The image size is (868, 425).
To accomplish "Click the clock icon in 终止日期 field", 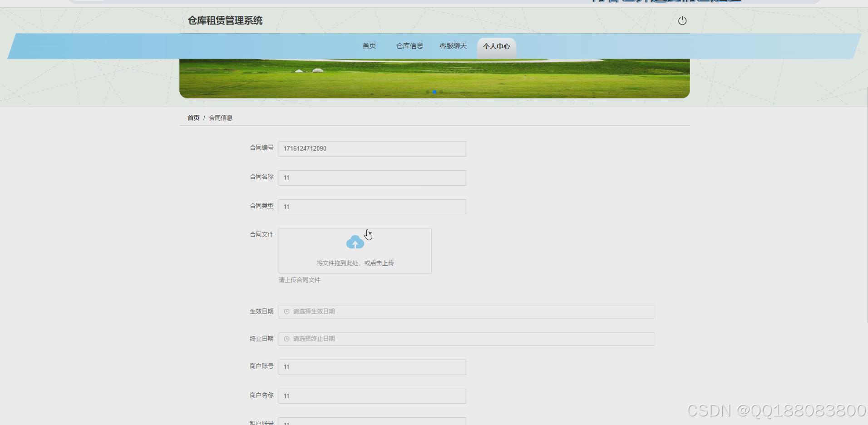I will (286, 339).
